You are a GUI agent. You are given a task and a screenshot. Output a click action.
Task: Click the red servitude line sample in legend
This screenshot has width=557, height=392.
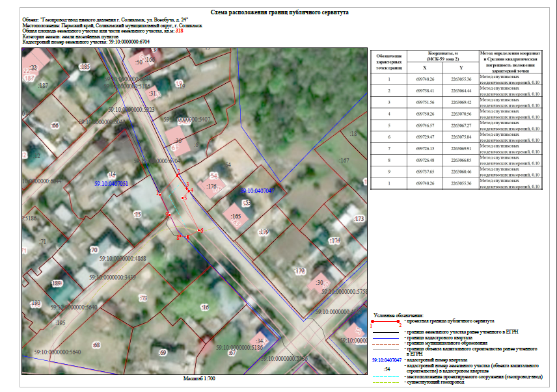(385, 321)
